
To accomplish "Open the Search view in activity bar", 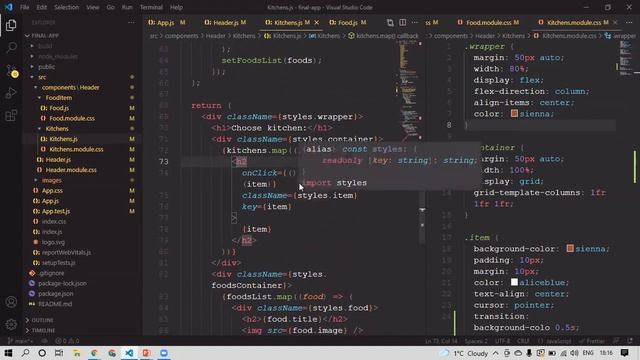I will [11, 47].
